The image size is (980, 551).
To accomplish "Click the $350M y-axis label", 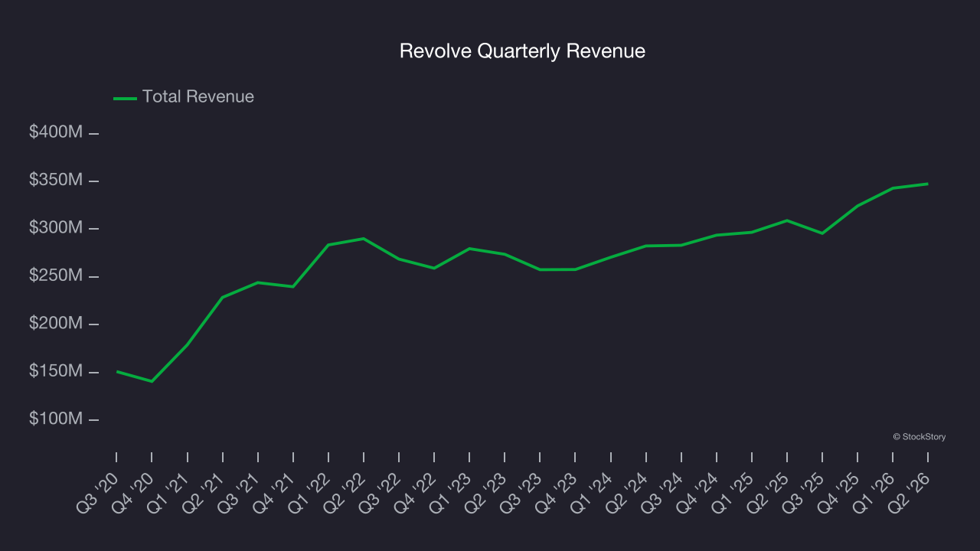I will (x=56, y=180).
